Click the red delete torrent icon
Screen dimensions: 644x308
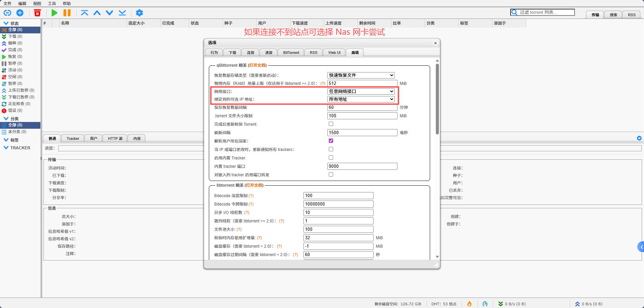coord(37,13)
